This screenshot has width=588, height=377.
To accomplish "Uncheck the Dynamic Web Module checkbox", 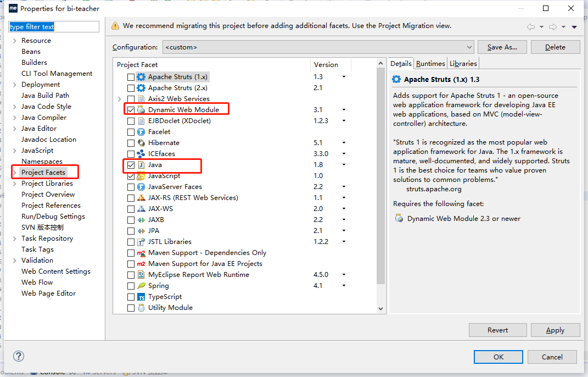I will (131, 110).
